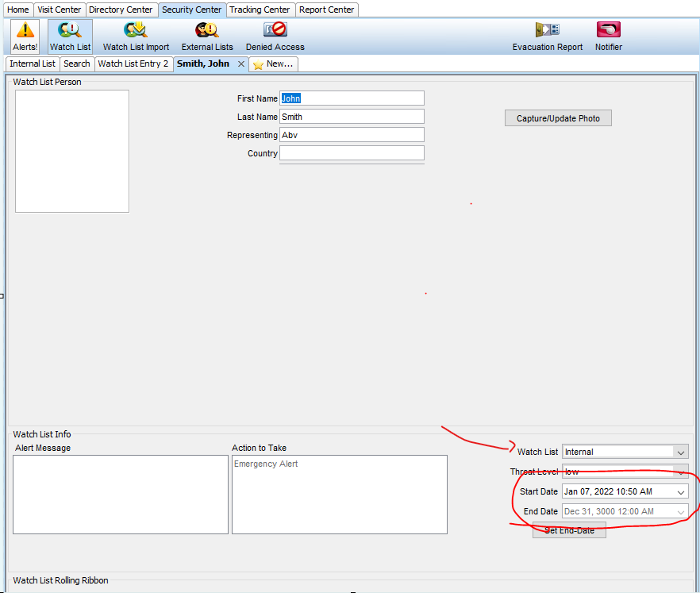Switch to the Visit Center tab
This screenshot has height=593, width=700.
pyautogui.click(x=59, y=10)
